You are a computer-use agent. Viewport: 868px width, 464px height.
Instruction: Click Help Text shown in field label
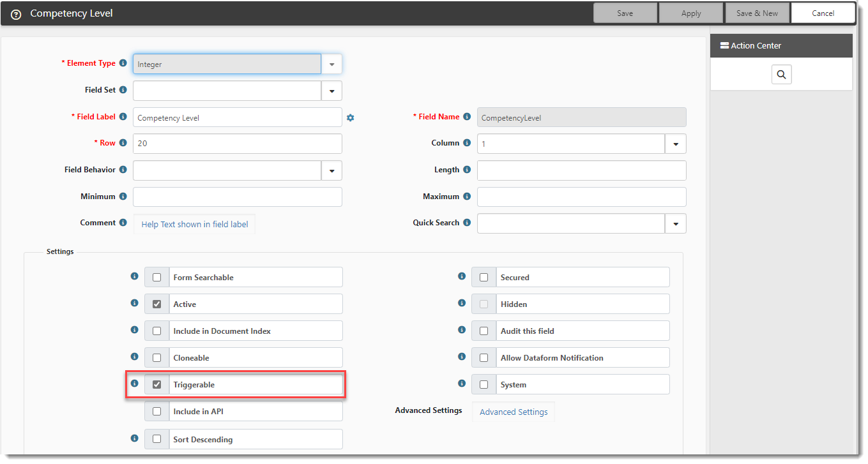tap(195, 224)
